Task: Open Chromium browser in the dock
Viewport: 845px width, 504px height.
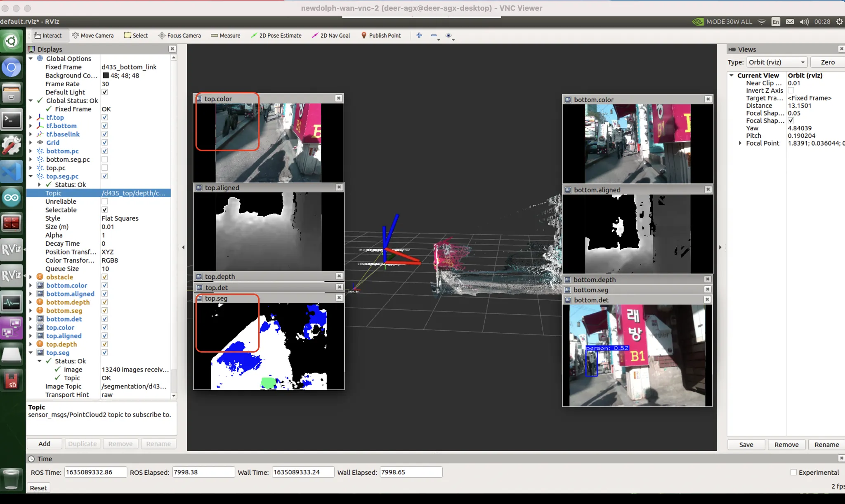Action: pos(12,67)
